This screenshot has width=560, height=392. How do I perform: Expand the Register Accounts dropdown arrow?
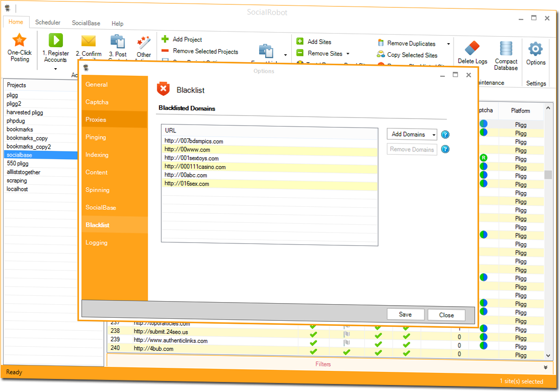[55, 69]
